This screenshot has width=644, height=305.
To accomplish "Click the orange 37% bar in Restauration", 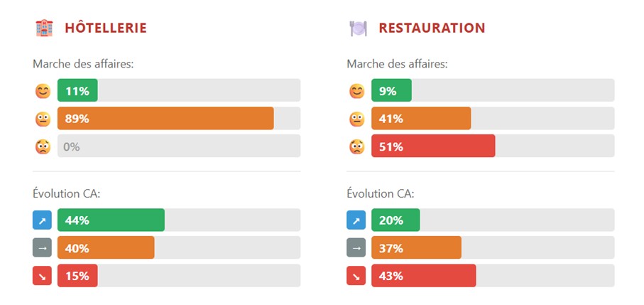I will [416, 248].
